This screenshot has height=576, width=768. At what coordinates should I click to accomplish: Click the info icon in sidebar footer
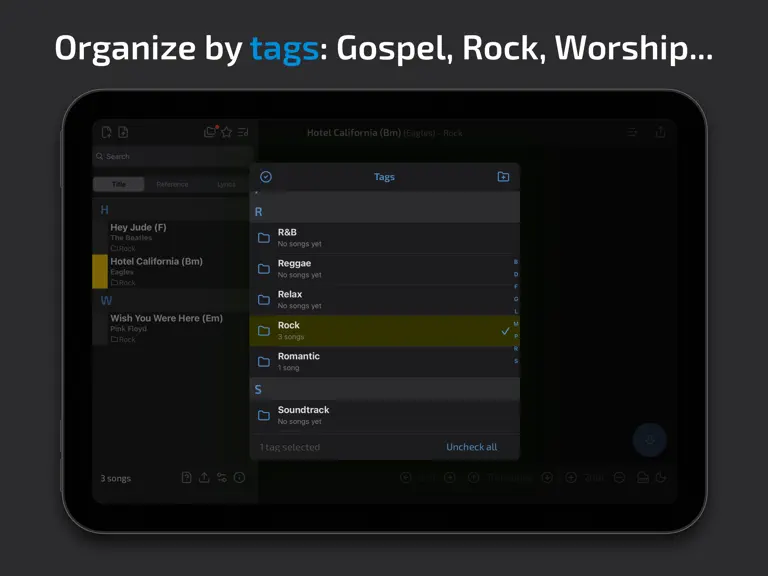[x=240, y=478]
